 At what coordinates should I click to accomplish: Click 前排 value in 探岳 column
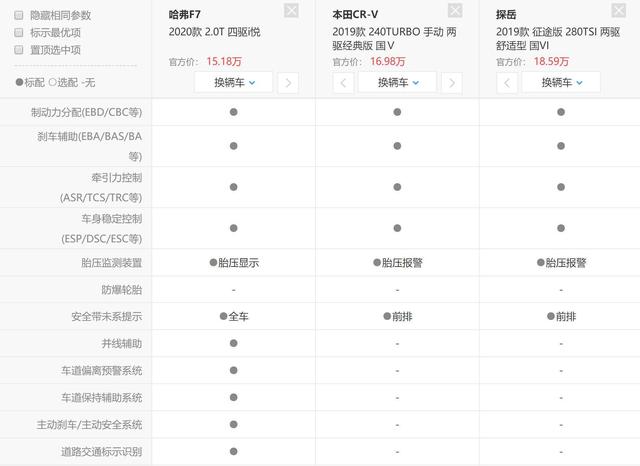[x=562, y=317]
